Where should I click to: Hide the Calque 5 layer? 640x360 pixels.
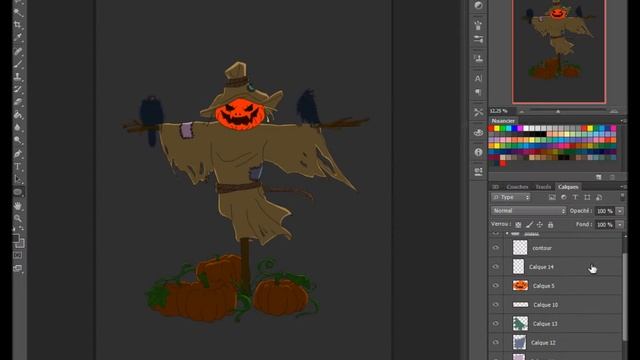pyautogui.click(x=496, y=285)
